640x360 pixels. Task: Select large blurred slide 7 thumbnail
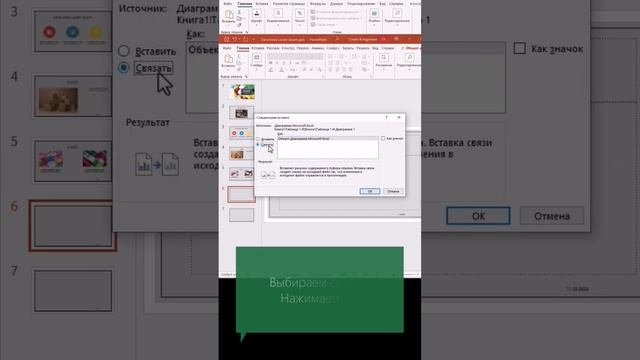pos(73,291)
